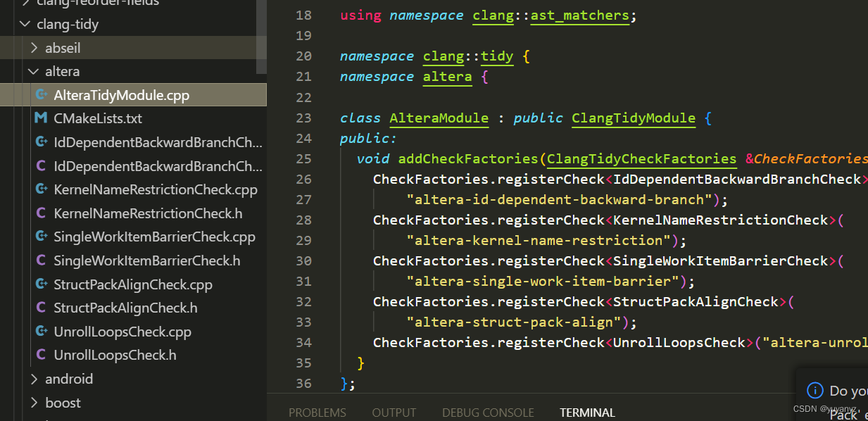Viewport: 868px width, 421px height.
Task: Click the C header icon of SingleWorkItemBarrierCheck.h
Action: tap(42, 260)
